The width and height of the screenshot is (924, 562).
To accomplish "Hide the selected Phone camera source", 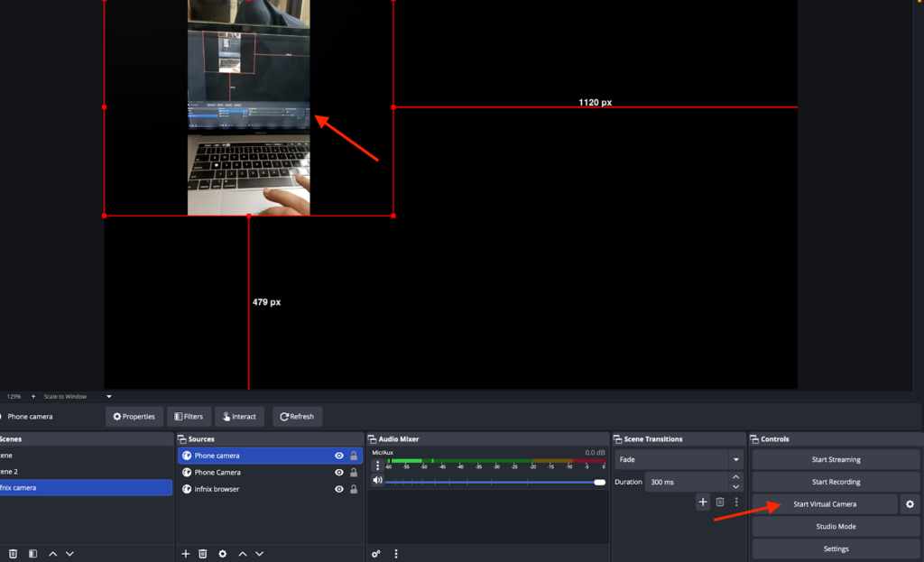I will [x=339, y=456].
